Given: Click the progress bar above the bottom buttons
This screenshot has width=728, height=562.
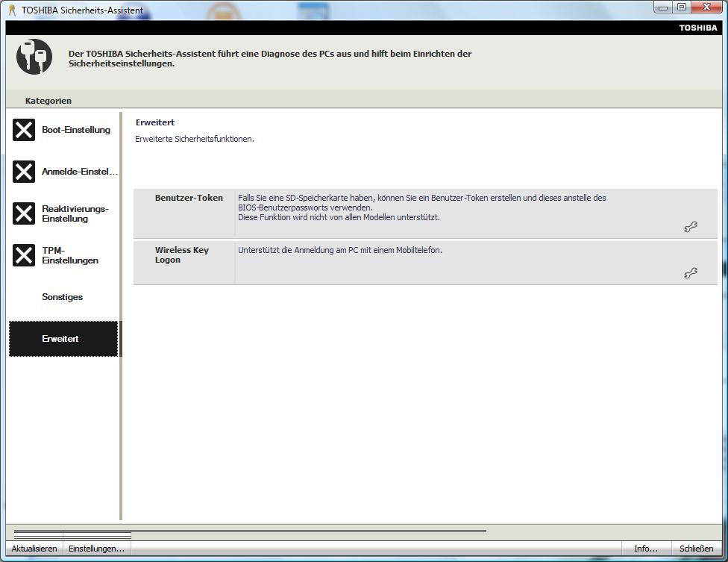Looking at the screenshot, I should 251,531.
